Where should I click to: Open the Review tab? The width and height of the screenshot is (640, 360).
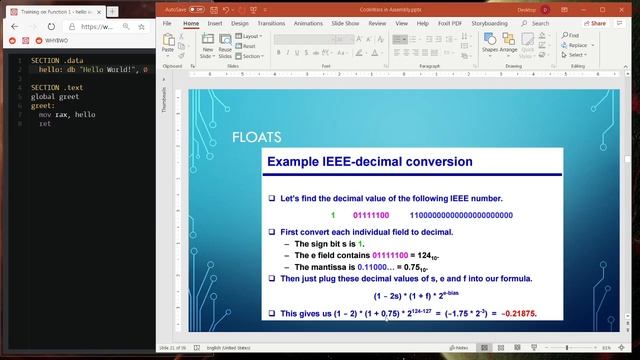click(x=377, y=24)
